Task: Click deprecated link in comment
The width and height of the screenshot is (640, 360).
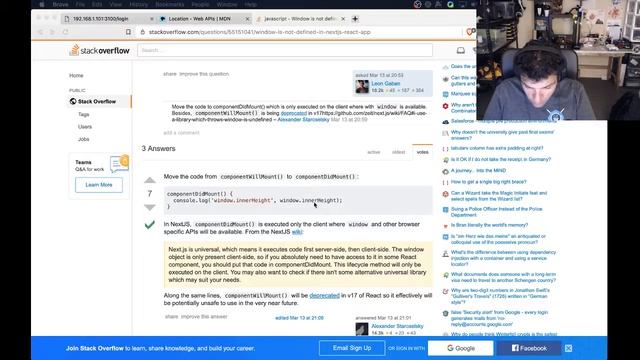Action: 293,113
